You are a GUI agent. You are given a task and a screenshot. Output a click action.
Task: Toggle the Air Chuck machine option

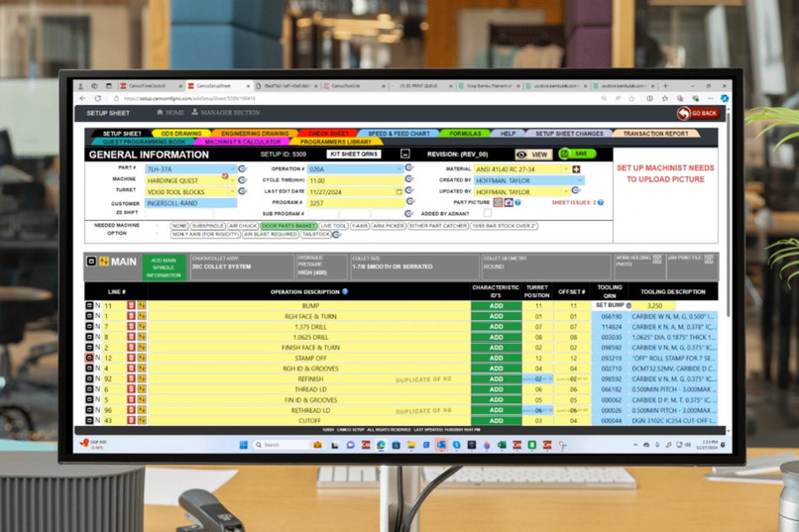point(243,226)
